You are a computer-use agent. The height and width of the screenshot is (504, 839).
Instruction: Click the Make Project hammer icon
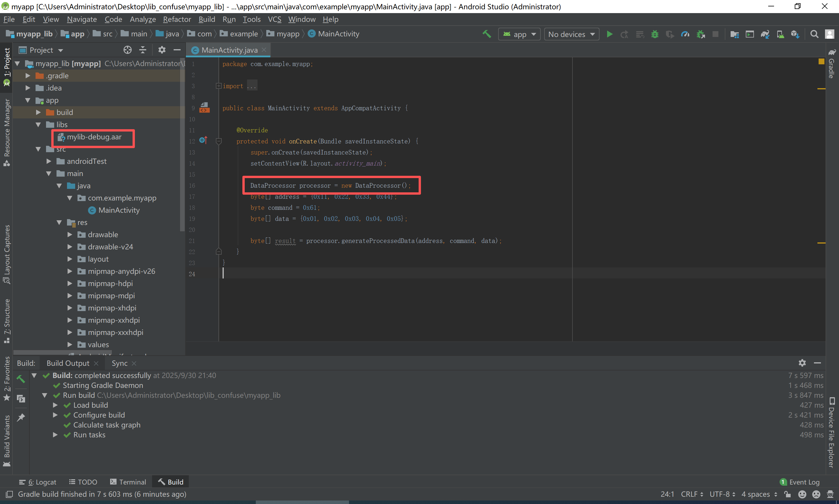click(487, 34)
